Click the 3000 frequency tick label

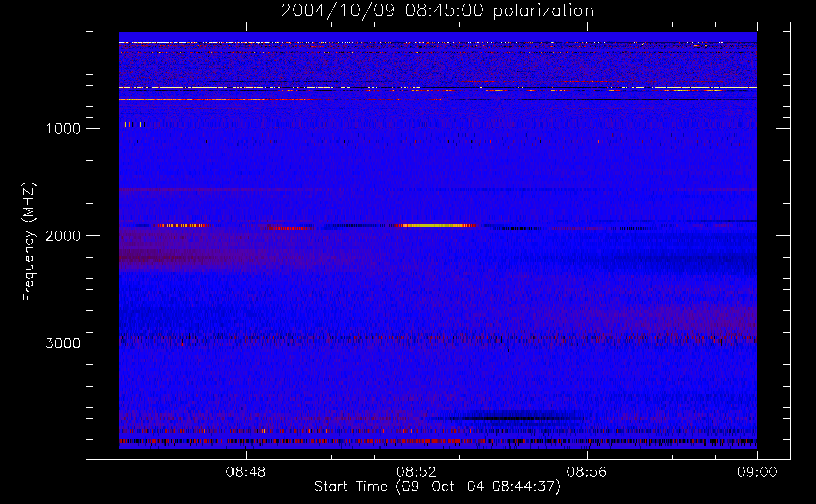pos(63,343)
